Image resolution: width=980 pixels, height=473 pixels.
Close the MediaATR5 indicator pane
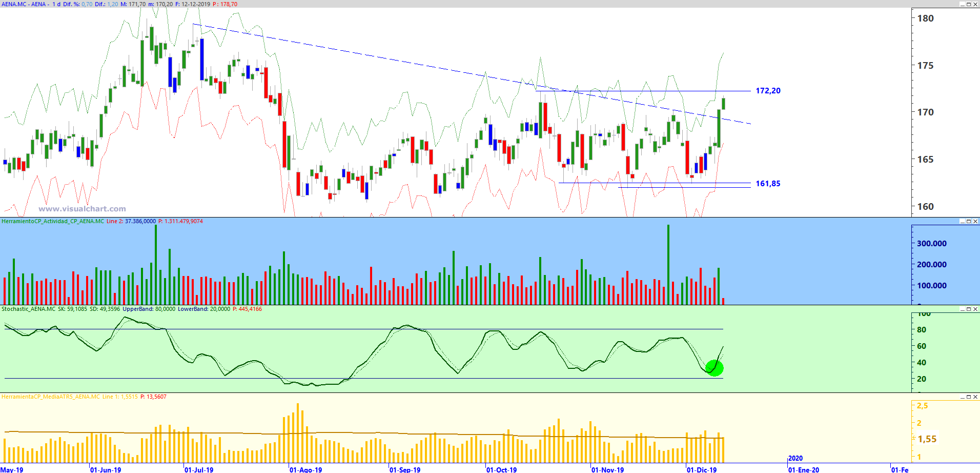[975, 397]
